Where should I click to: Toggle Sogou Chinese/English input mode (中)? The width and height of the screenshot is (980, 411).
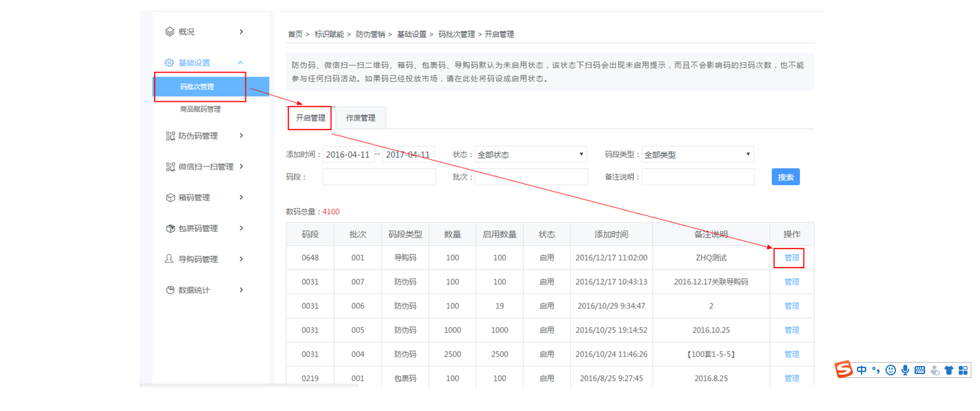click(862, 370)
